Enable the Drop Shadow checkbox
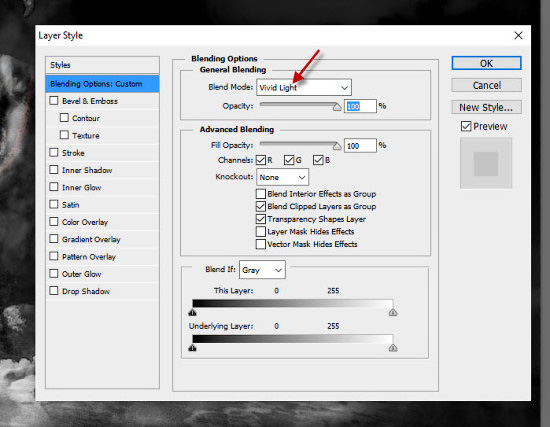 click(x=54, y=291)
